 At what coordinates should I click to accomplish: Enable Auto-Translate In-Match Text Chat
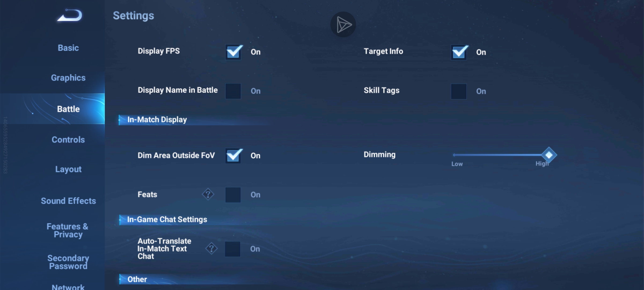(x=233, y=249)
